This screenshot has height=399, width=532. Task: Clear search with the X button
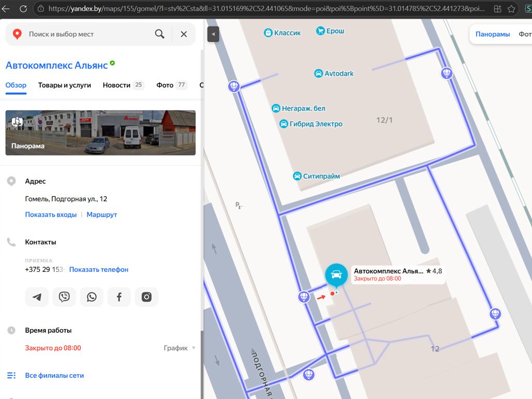pos(183,34)
